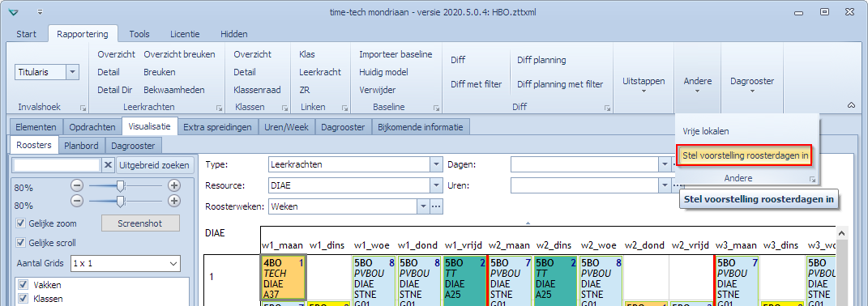Click the Uitgebreid zoeken button
The height and width of the screenshot is (306, 868).
coord(155,165)
